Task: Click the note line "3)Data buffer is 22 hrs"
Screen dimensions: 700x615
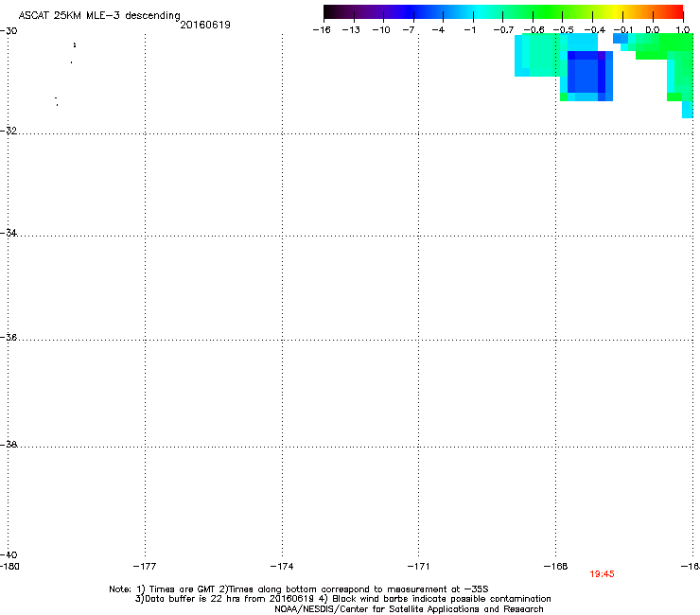Action: click(x=342, y=599)
